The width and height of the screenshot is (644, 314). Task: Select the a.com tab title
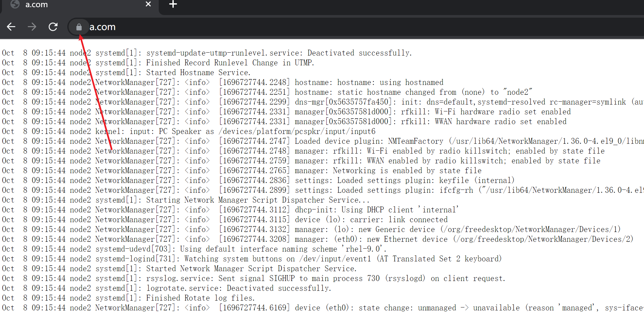click(x=37, y=5)
